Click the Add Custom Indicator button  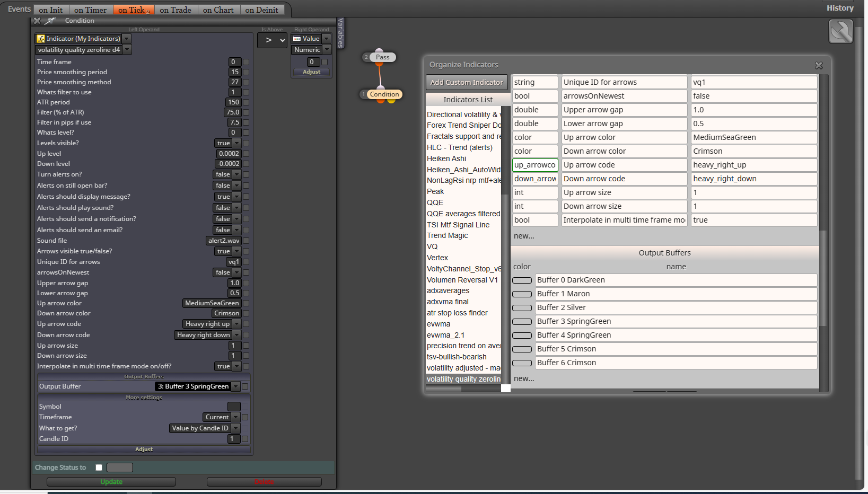pyautogui.click(x=467, y=82)
